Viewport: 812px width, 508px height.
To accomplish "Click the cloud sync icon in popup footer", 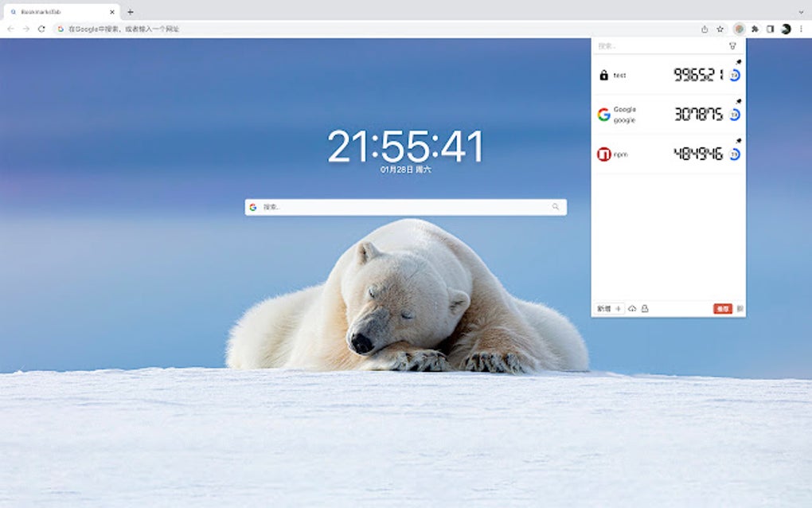I will (632, 309).
